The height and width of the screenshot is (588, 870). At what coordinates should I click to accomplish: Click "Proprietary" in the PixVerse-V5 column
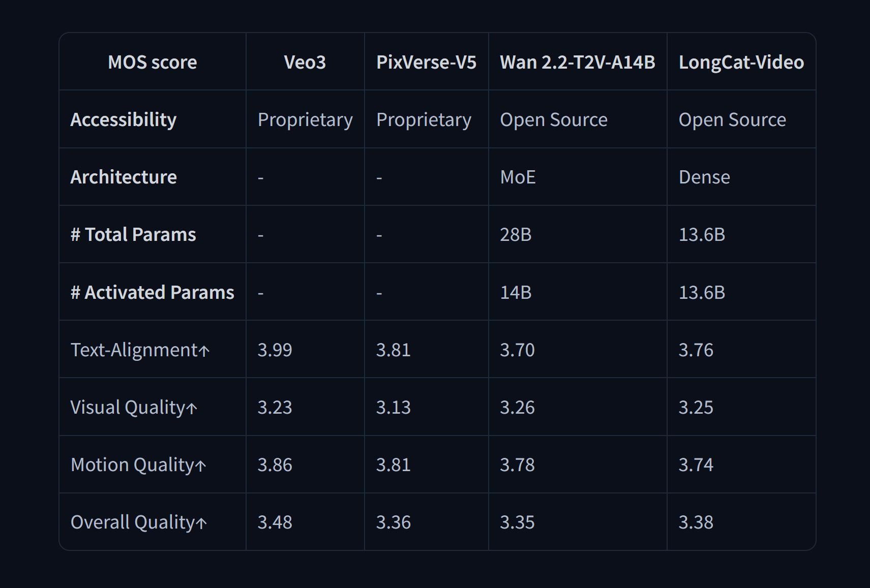424,119
